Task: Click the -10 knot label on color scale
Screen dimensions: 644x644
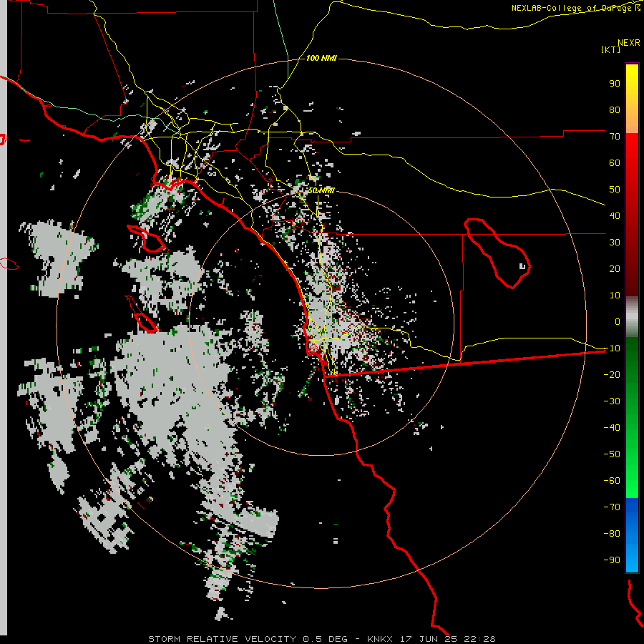Action: tap(612, 348)
